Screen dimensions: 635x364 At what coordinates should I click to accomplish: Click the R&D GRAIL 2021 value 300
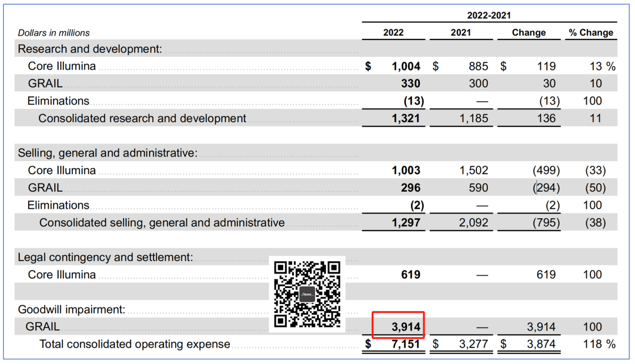[478, 84]
